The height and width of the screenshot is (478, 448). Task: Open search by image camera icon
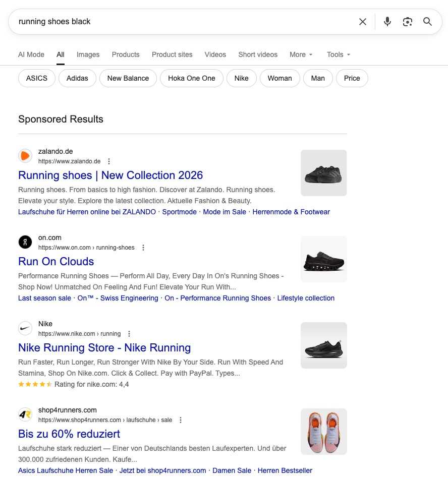(408, 22)
